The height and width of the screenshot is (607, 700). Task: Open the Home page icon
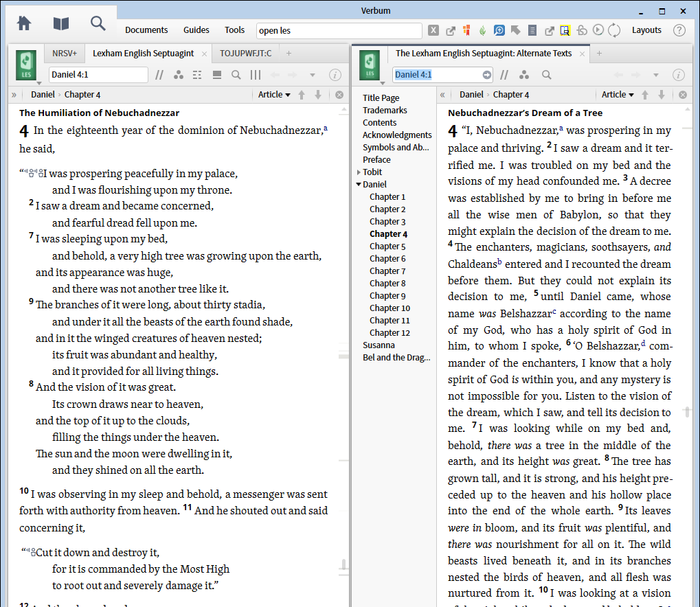[24, 23]
